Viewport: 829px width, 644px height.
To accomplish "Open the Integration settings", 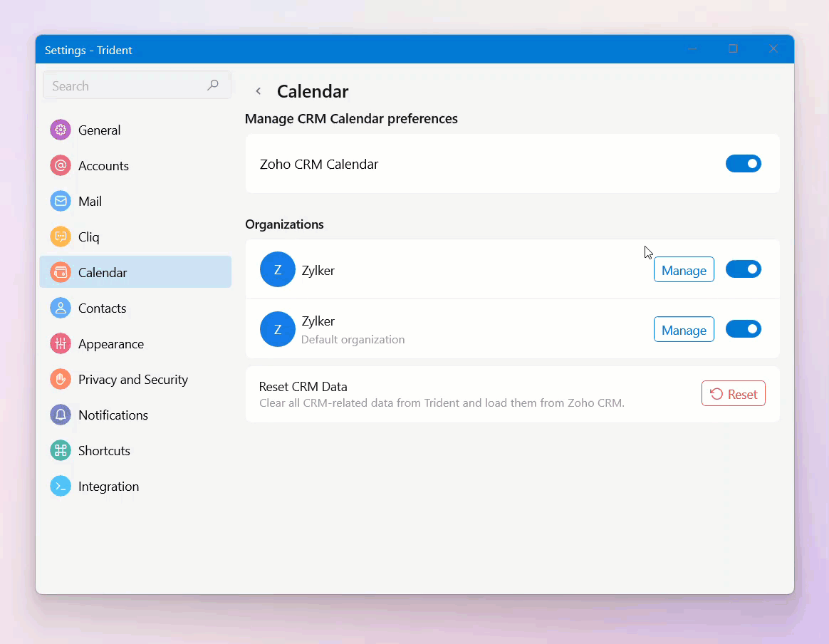I will [135, 487].
